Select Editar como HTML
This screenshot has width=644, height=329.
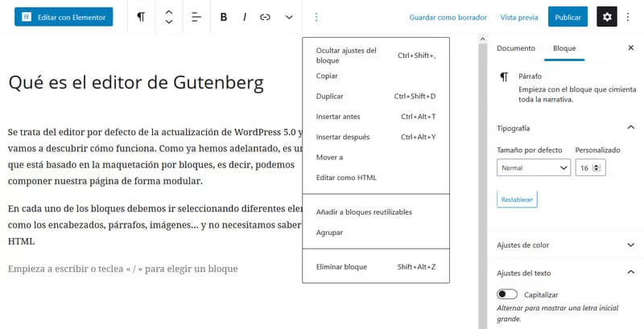(376, 178)
